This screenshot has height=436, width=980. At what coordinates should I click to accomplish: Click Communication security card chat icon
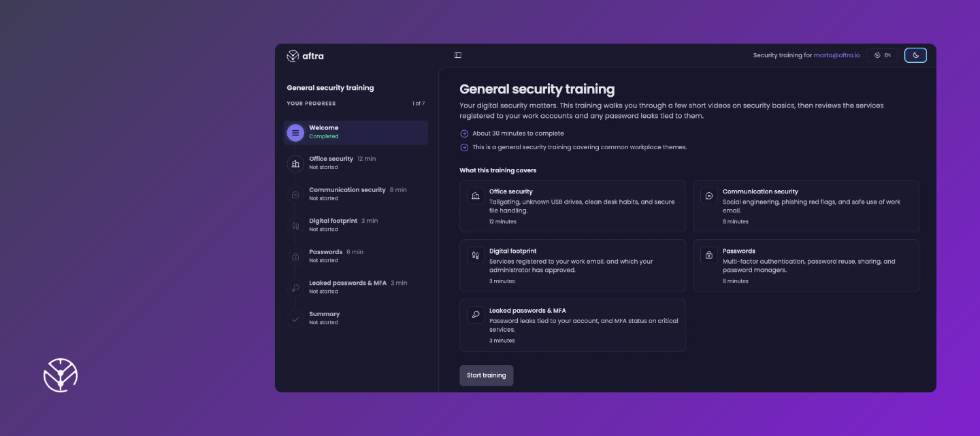coord(708,196)
